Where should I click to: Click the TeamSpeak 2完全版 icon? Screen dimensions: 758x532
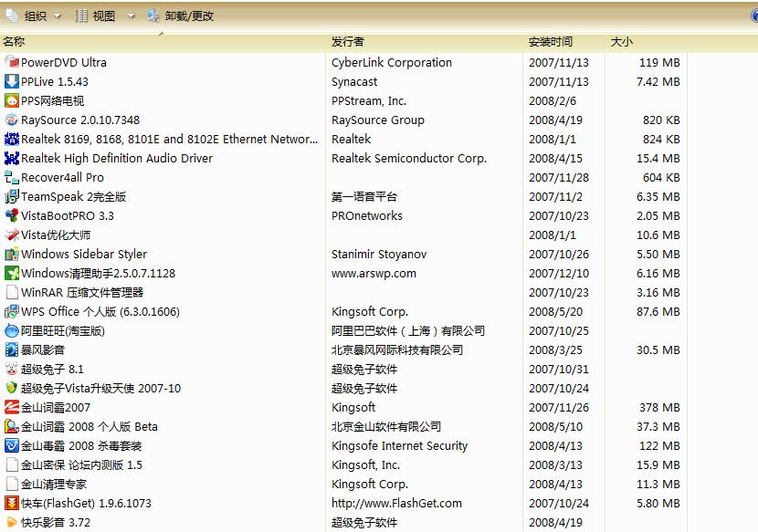coord(12,196)
